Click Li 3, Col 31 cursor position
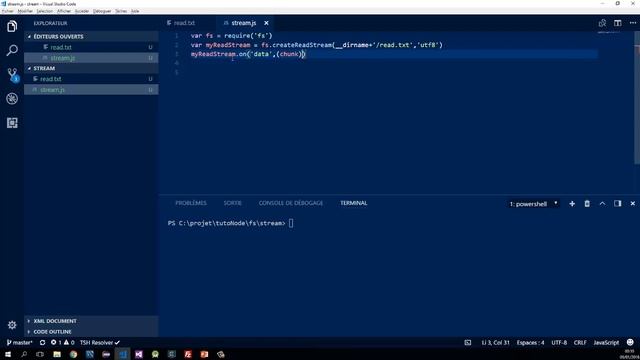This screenshot has height=360, width=640. (495, 342)
